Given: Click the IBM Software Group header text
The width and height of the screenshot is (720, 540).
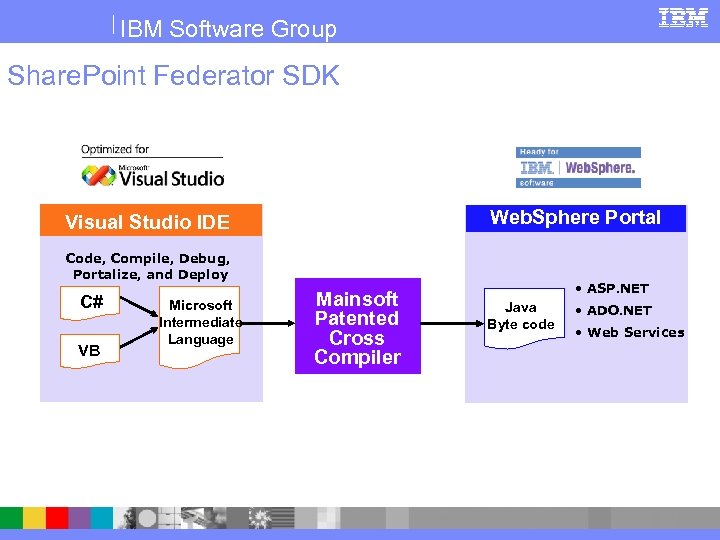Looking at the screenshot, I should pos(228,28).
